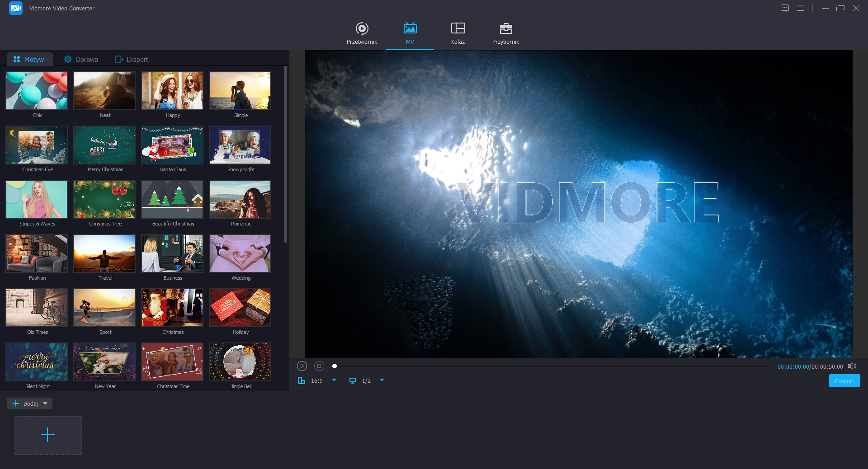Select the Snowy Night theme
The height and width of the screenshot is (469, 868).
pos(240,145)
